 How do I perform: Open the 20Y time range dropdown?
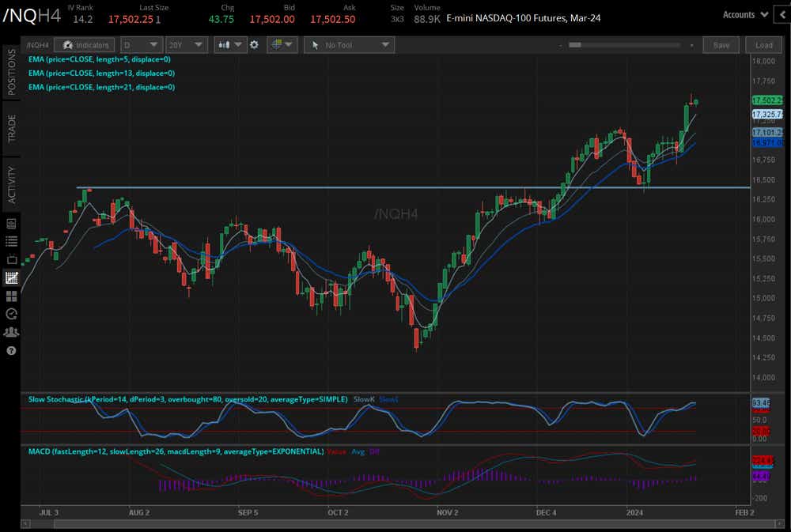click(x=186, y=45)
